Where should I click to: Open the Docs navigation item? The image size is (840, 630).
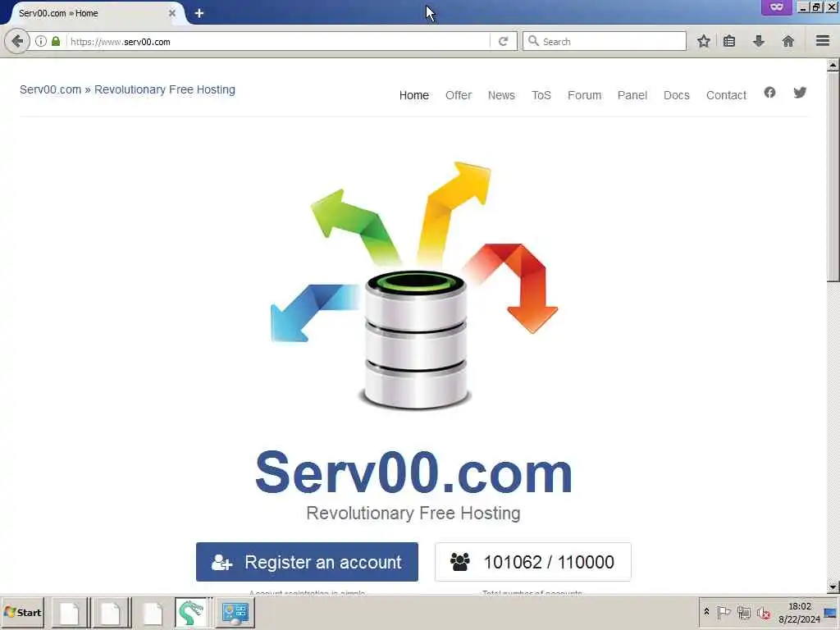coord(677,95)
